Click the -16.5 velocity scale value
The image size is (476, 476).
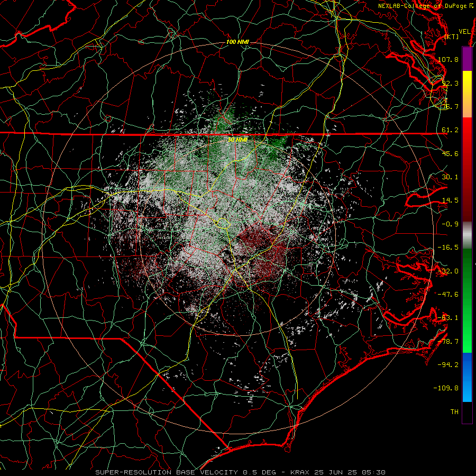click(x=448, y=248)
